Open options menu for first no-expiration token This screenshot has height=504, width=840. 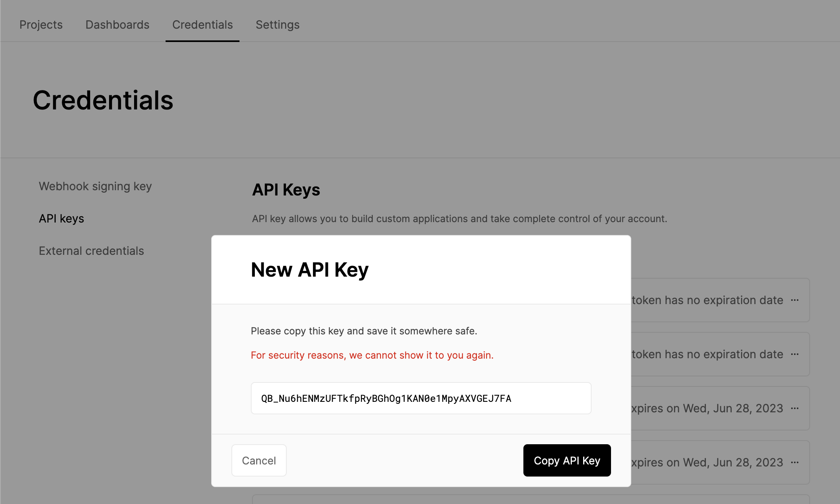(x=795, y=300)
